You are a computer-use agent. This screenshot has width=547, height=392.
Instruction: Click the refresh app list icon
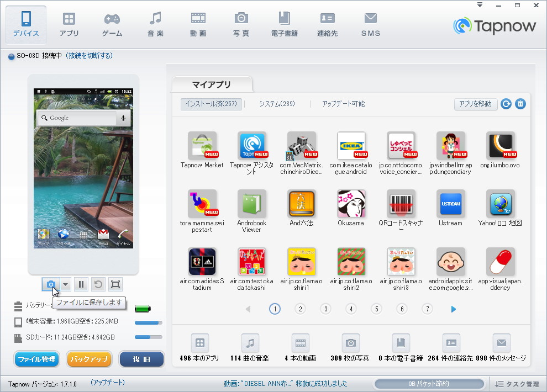(506, 104)
